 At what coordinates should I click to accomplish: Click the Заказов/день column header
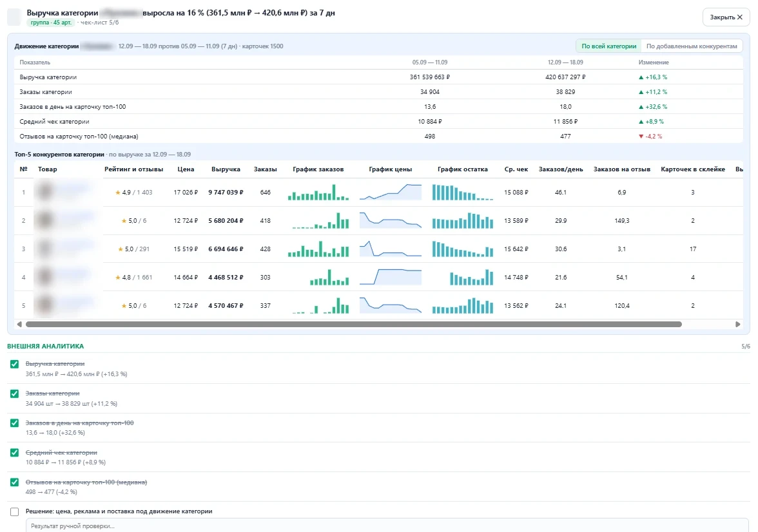click(x=561, y=169)
